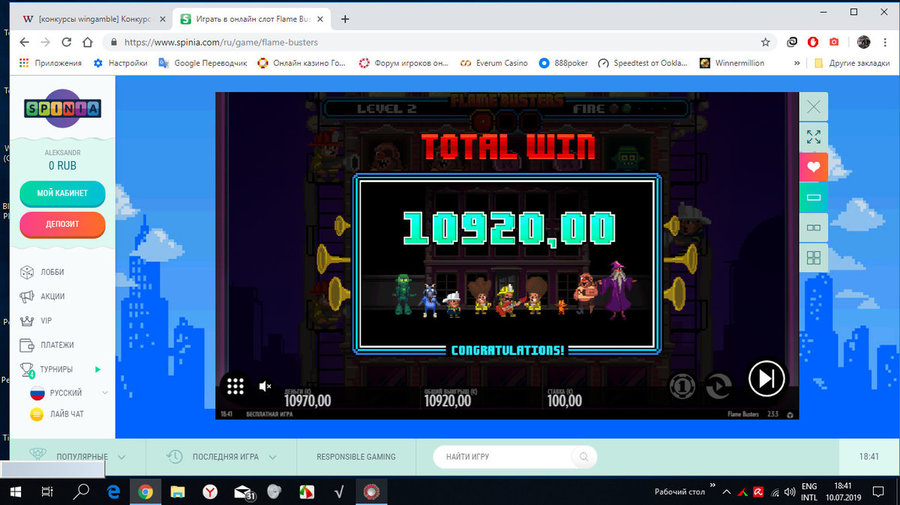The image size is (900, 505).
Task: Open Лобби from the sidebar menu
Action: (x=52, y=272)
